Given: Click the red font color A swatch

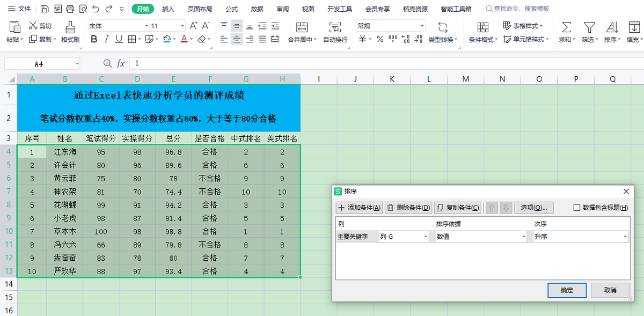Looking at the screenshot, I should pos(184,39).
